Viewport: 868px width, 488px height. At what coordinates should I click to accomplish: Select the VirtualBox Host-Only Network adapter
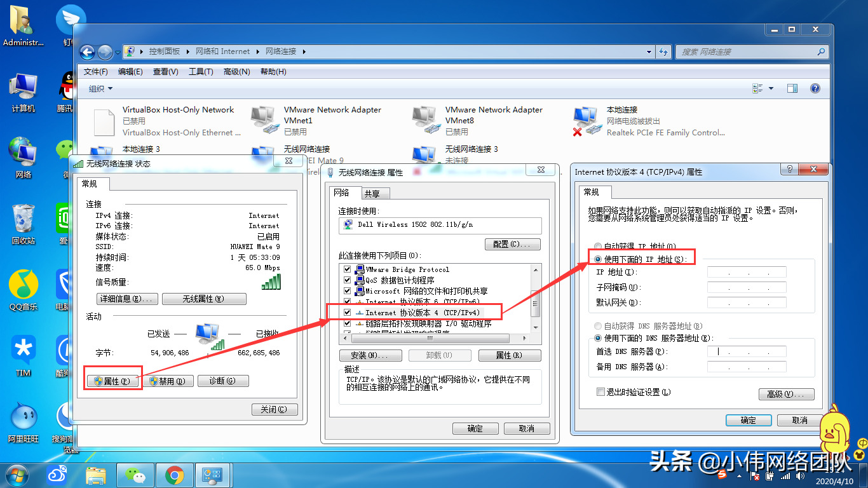point(166,121)
